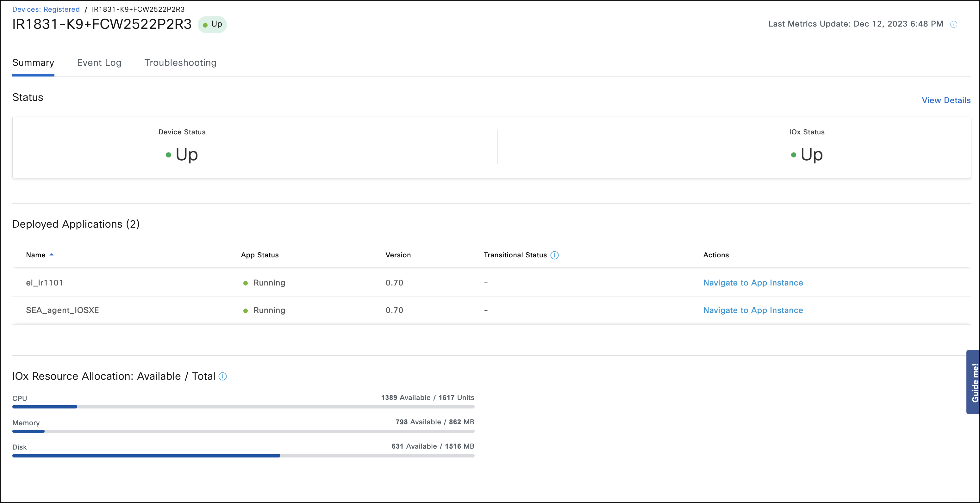This screenshot has width=980, height=503.
Task: Click the Up status badge next to device name
Action: (212, 24)
